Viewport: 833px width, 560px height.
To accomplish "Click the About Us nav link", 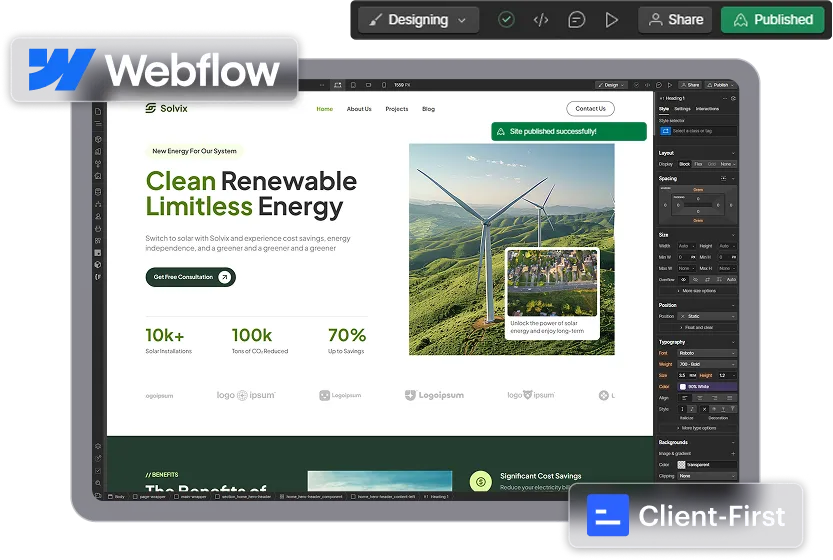I will click(x=359, y=109).
